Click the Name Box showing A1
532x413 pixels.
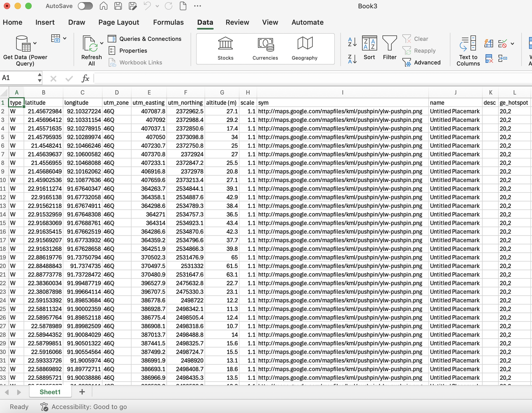[18, 78]
